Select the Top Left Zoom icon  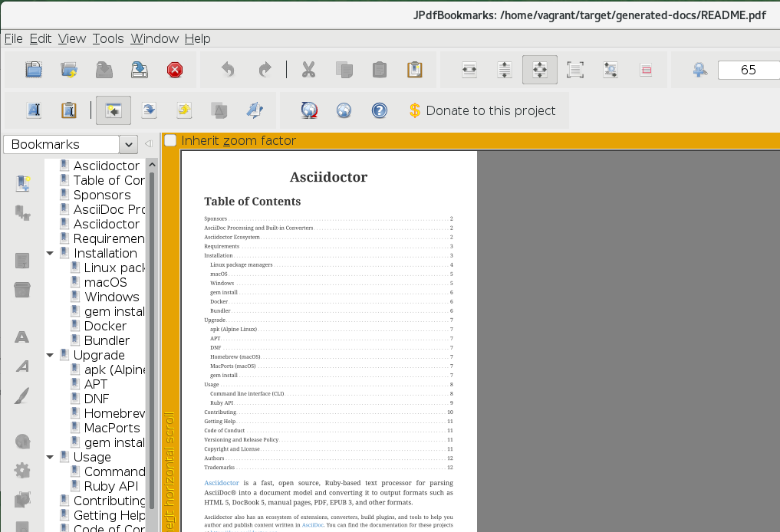(x=611, y=70)
